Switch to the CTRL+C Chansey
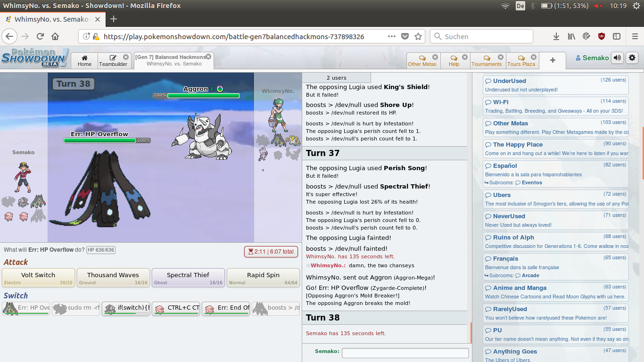Image resolution: width=644 pixels, height=362 pixels. pos(176,309)
